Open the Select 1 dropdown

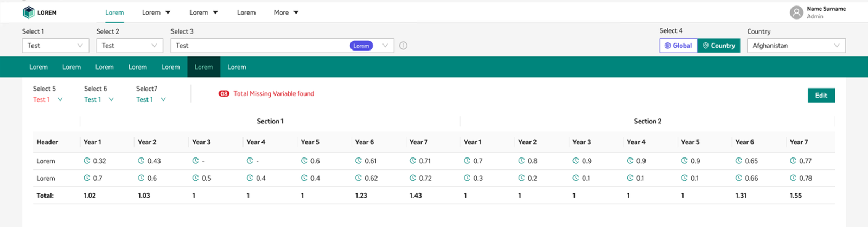[55, 46]
